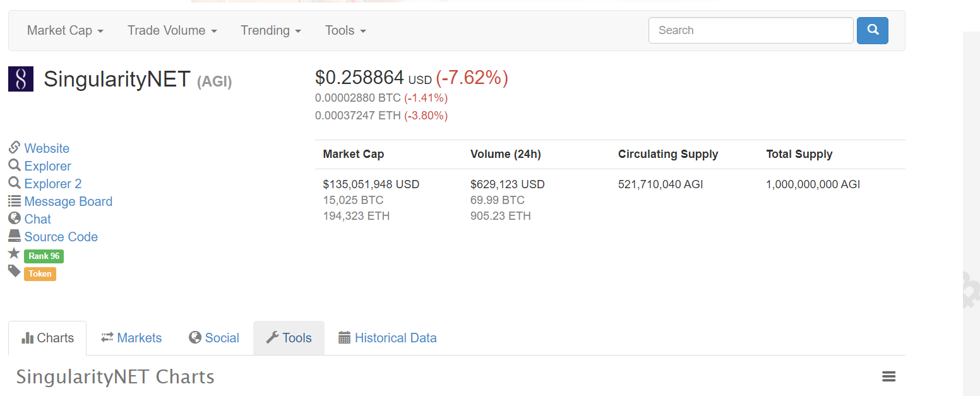The width and height of the screenshot is (980, 396).
Task: Click the green Rank 96 badge
Action: point(44,256)
